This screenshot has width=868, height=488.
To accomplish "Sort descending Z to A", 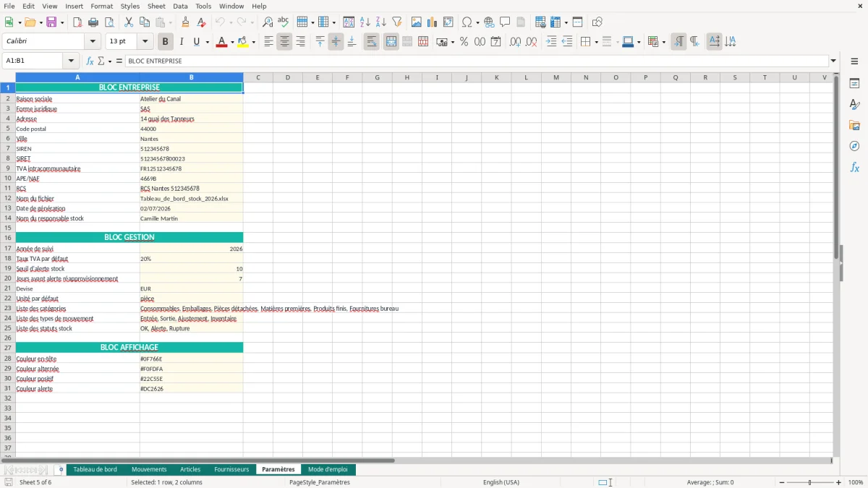I will pyautogui.click(x=381, y=22).
